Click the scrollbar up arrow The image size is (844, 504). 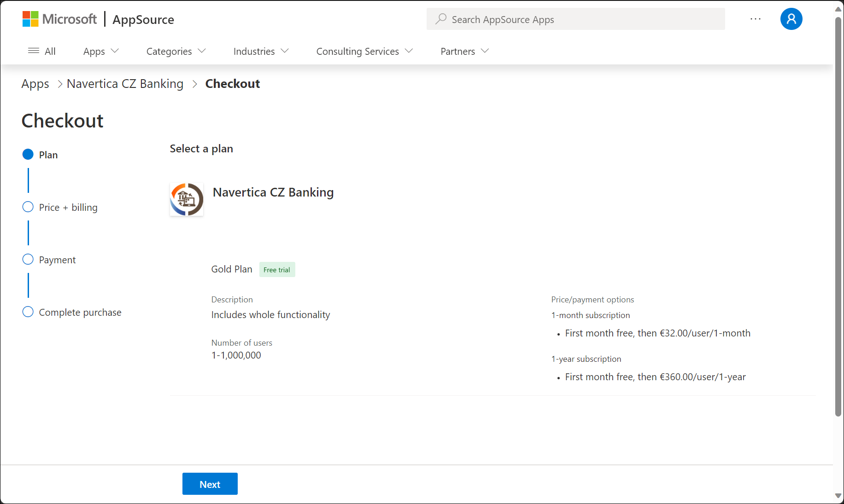pyautogui.click(x=838, y=9)
